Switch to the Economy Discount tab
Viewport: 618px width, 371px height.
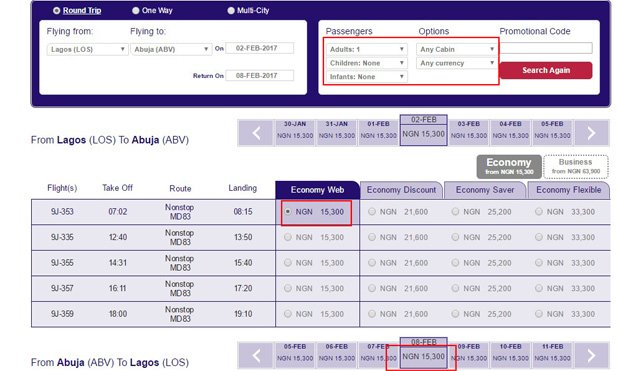click(401, 190)
